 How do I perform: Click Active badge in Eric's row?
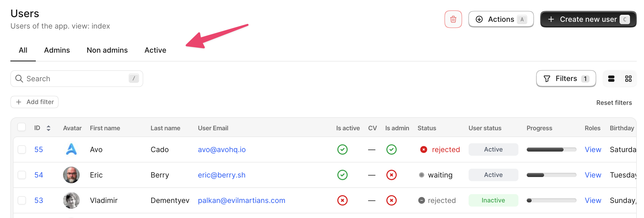click(x=493, y=175)
